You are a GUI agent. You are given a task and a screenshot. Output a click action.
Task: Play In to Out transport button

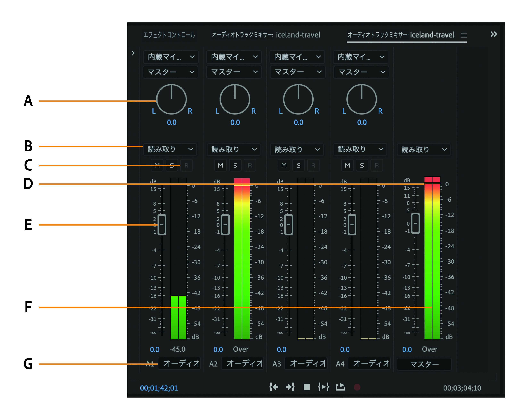click(x=323, y=387)
